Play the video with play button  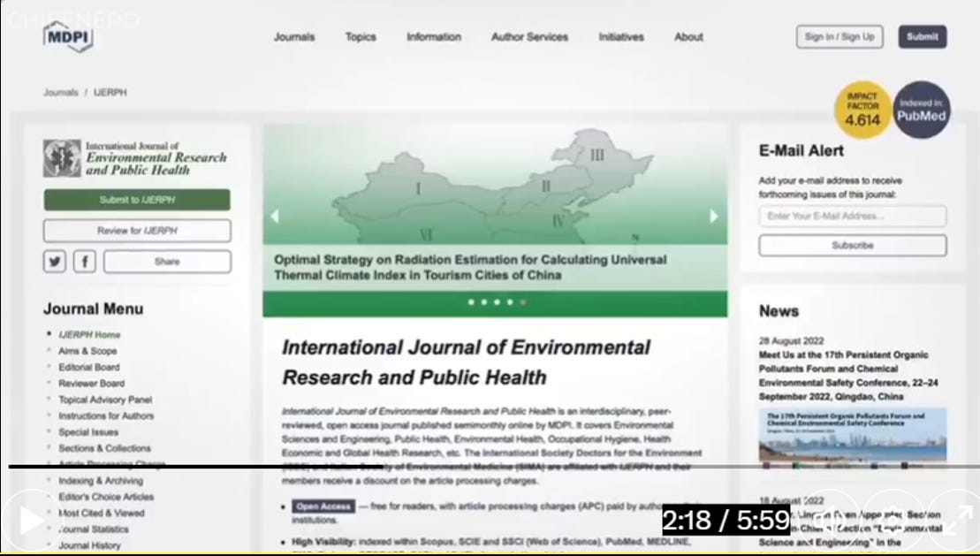coord(30,521)
